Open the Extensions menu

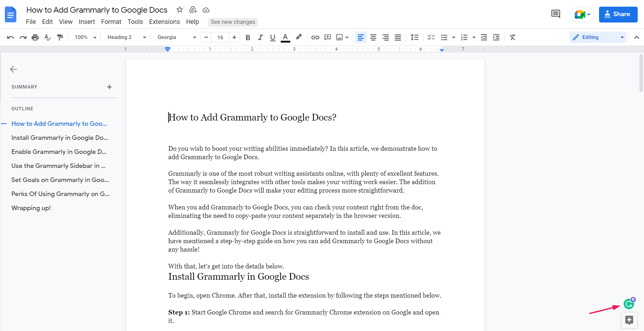pos(164,22)
